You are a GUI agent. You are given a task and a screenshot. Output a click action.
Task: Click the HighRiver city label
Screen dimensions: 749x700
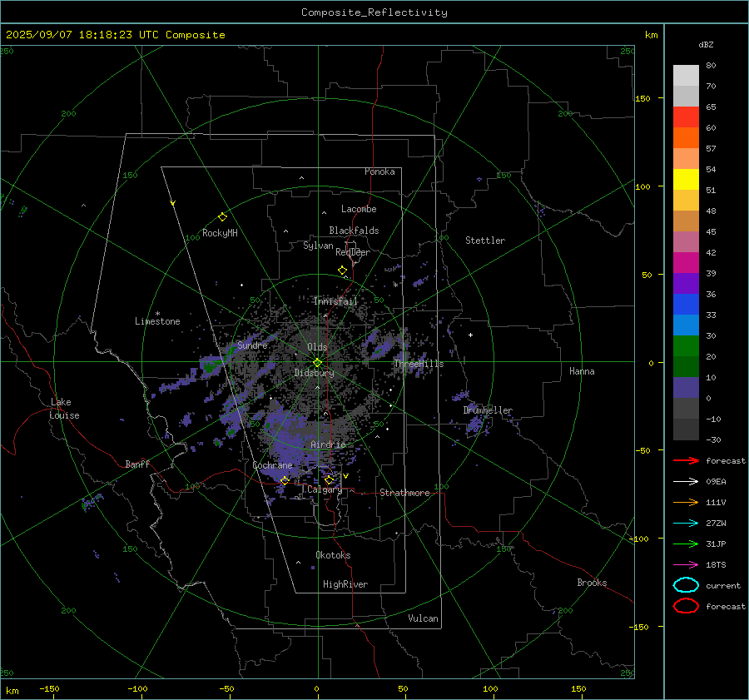coord(345,584)
